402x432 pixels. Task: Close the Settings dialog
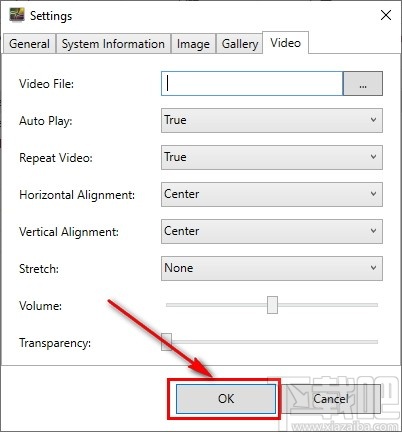click(x=386, y=15)
